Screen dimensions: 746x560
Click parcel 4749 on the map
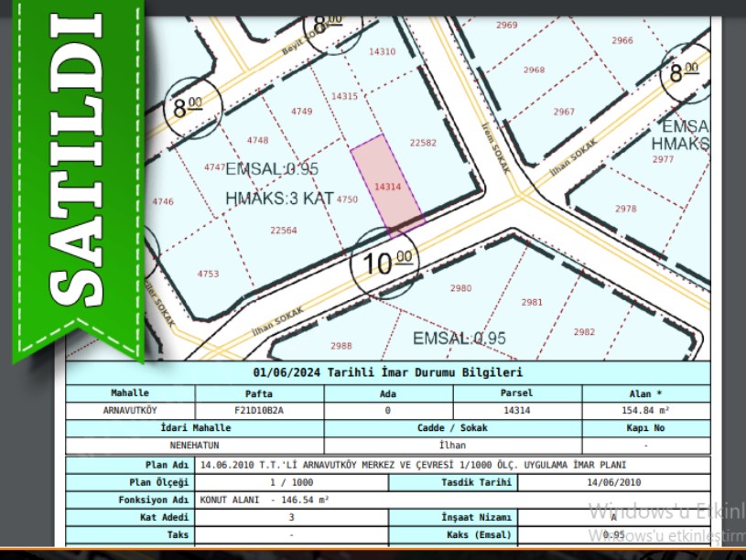pos(302,112)
